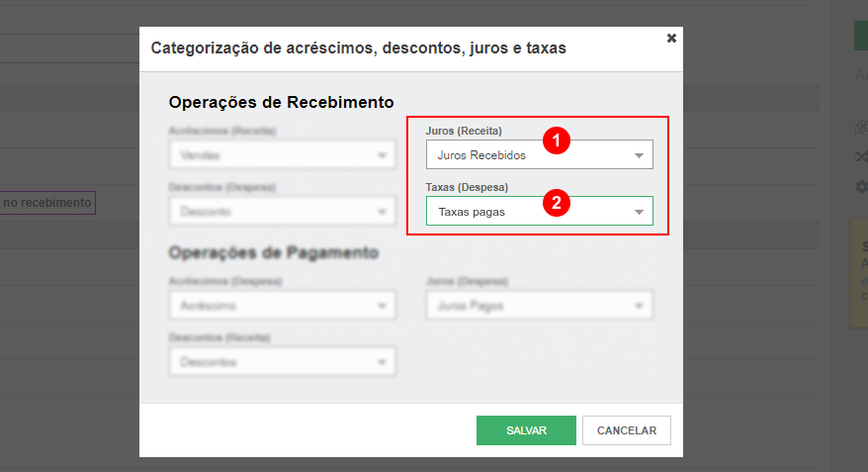Close the Categorização dialog with the X
This screenshot has width=868, height=472.
pyautogui.click(x=671, y=39)
